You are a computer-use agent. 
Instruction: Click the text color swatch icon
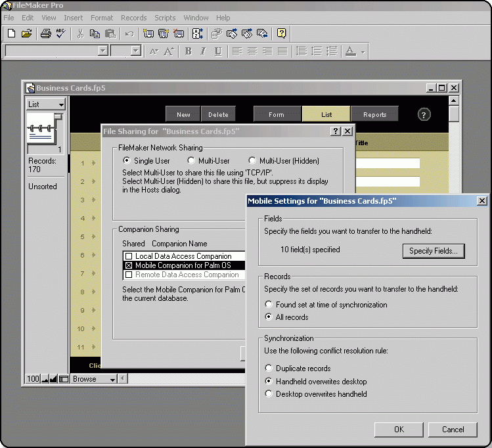(x=351, y=51)
